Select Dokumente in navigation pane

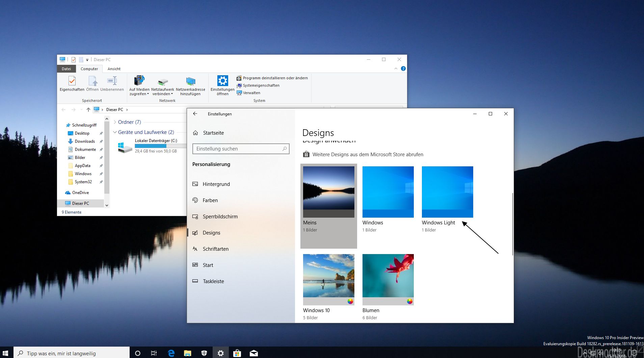point(85,149)
